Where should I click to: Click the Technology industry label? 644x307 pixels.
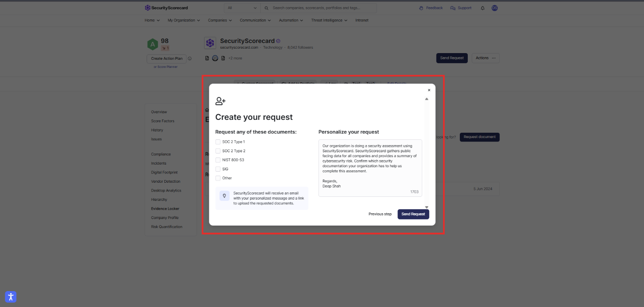click(273, 47)
